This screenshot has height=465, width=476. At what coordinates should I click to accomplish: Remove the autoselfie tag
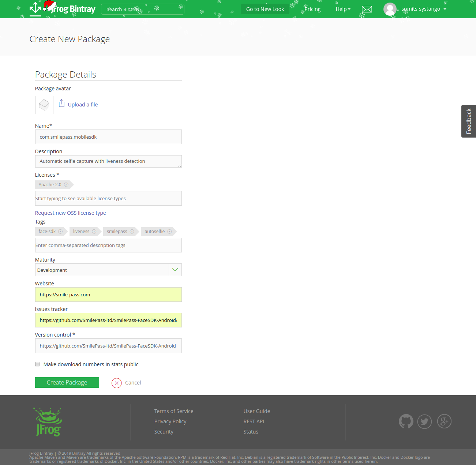[169, 232]
